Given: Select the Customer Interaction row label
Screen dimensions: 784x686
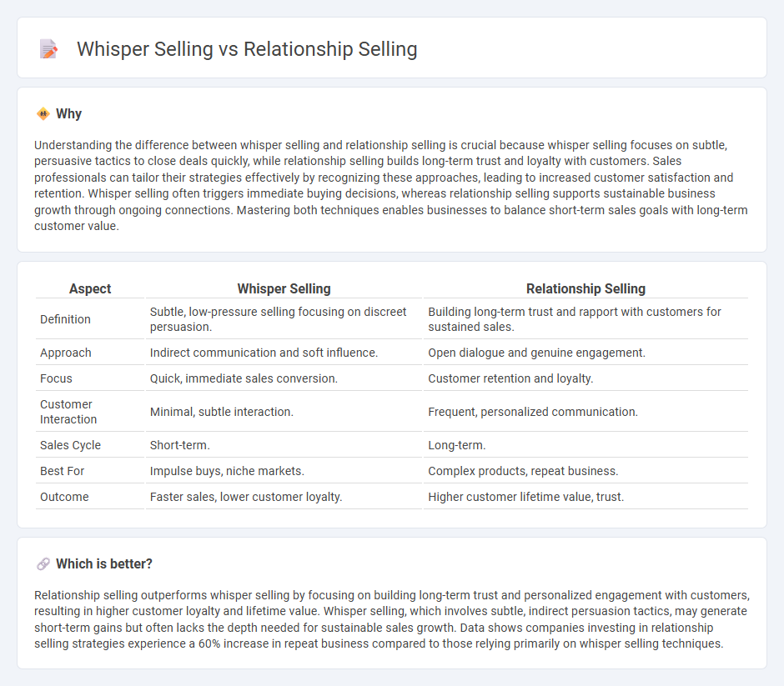Looking at the screenshot, I should (x=68, y=412).
